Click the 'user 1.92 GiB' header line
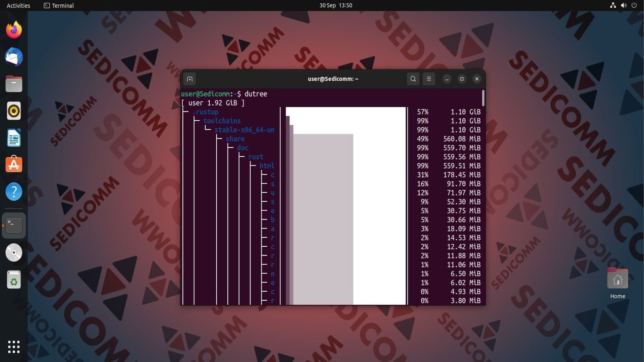 pos(213,103)
